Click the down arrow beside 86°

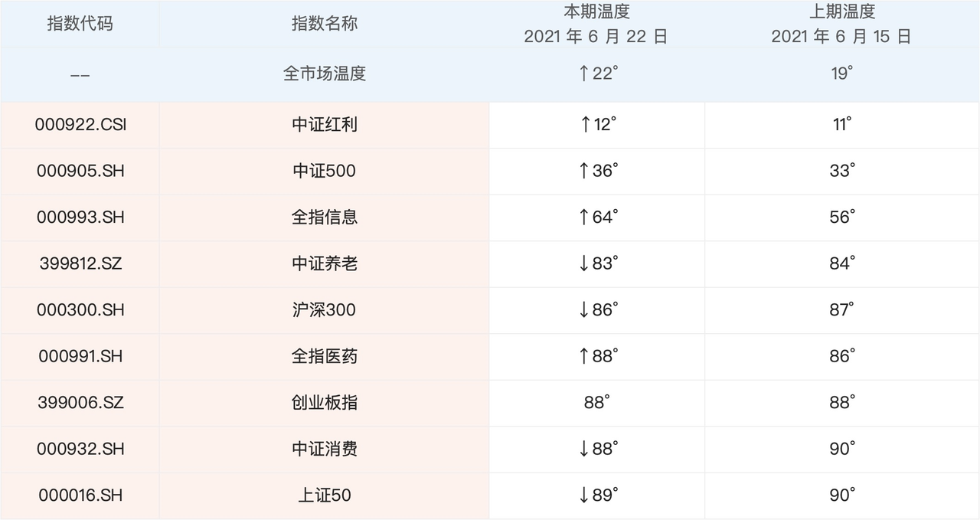584,310
